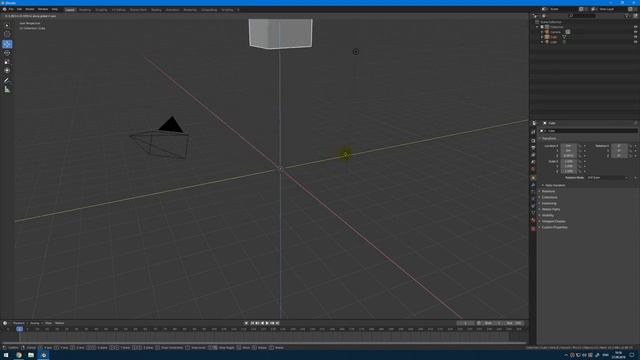
Task: Expand the Relations panel
Action: pos(548,191)
